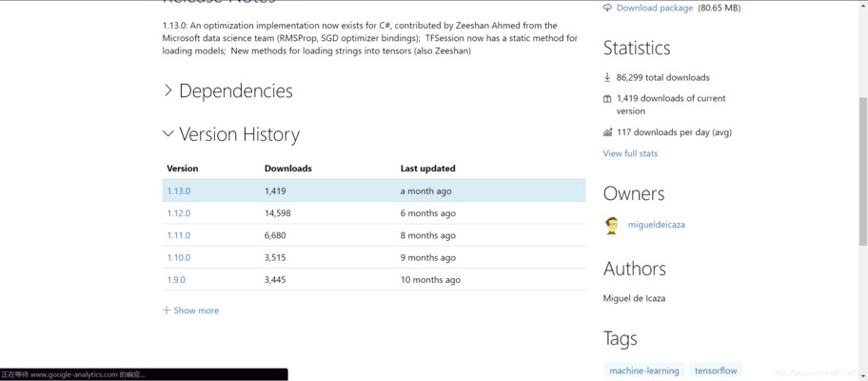Click the total downloads arrow icon
Screen dimensions: 868x381
(x=607, y=77)
